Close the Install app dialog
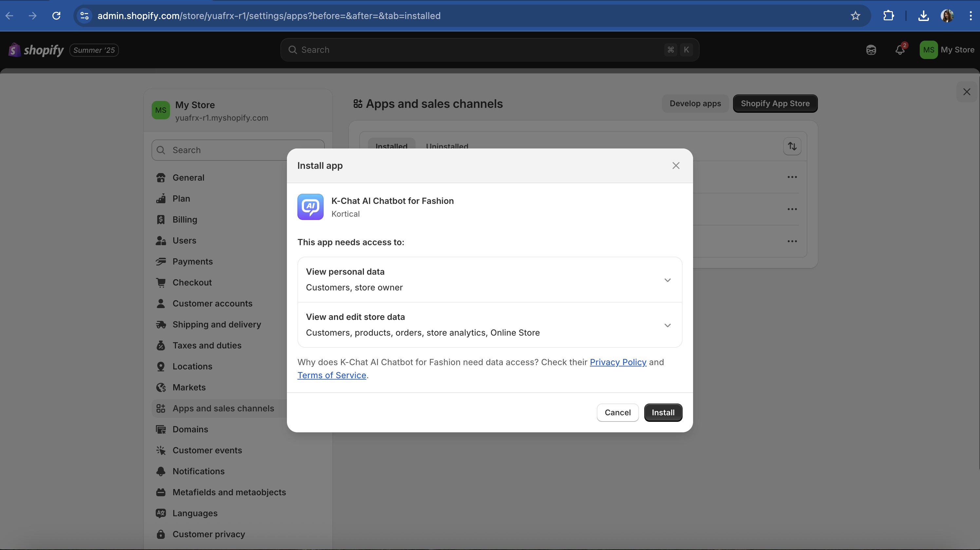The width and height of the screenshot is (980, 550). 676,166
